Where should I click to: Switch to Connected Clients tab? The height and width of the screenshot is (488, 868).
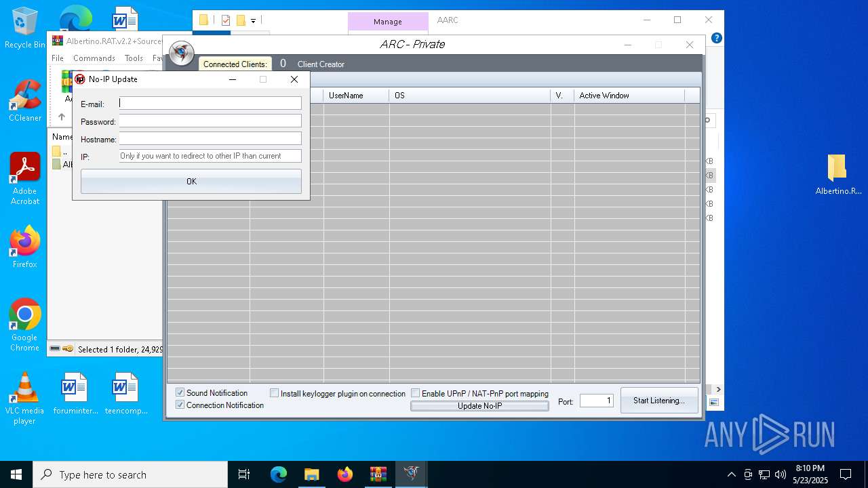tap(235, 64)
